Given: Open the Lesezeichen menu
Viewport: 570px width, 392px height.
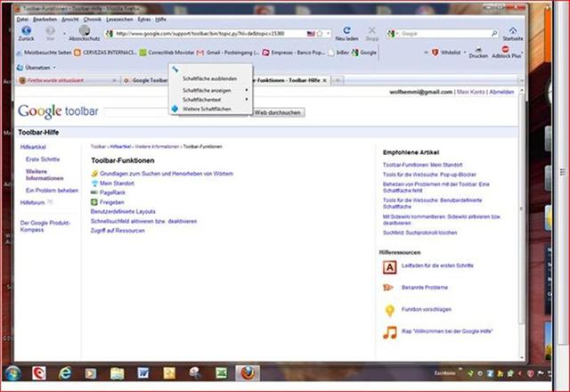Looking at the screenshot, I should (118, 19).
